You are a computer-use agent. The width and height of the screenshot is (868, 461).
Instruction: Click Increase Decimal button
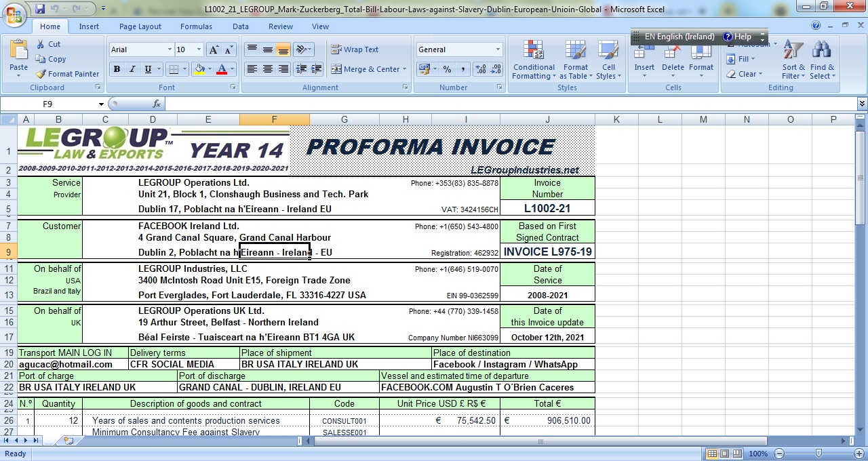(481, 69)
